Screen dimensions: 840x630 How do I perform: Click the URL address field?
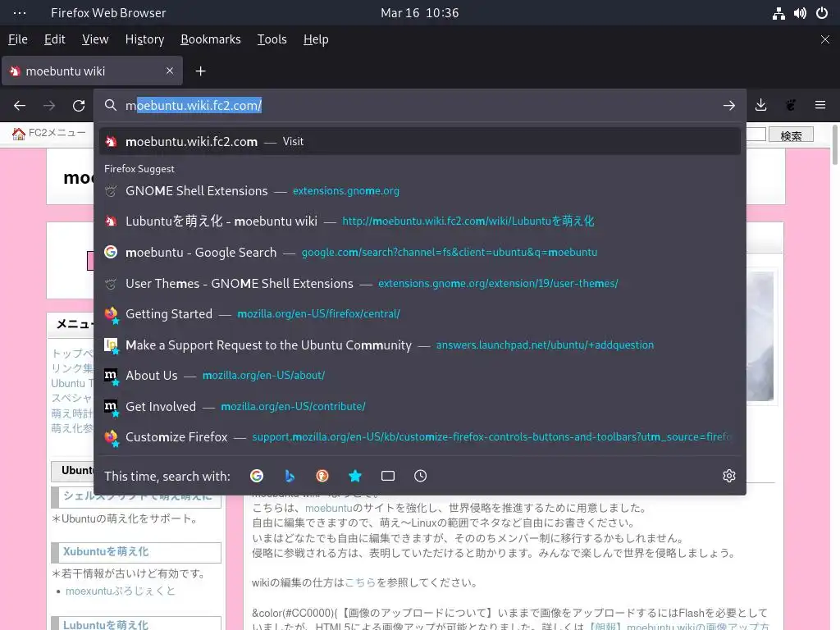coord(419,106)
